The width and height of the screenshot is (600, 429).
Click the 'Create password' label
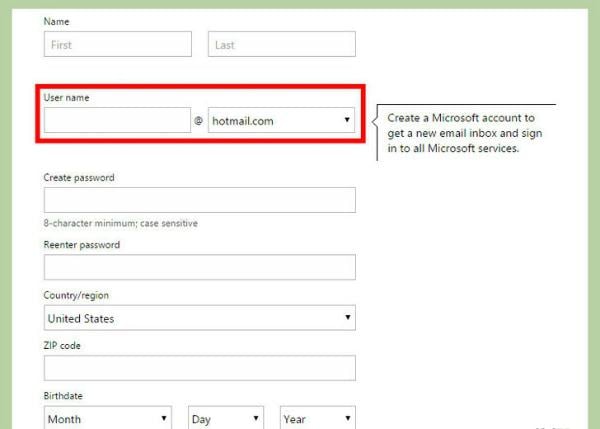tap(79, 178)
